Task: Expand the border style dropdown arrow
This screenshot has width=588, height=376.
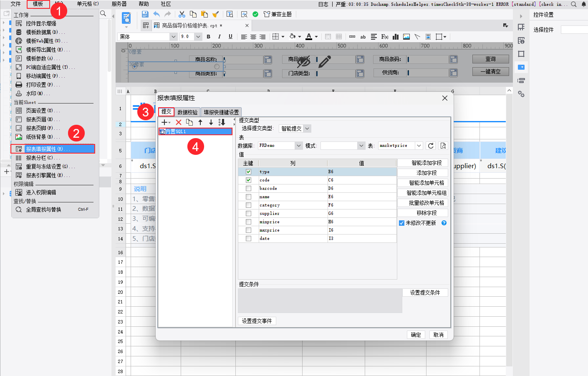Action: pos(283,37)
